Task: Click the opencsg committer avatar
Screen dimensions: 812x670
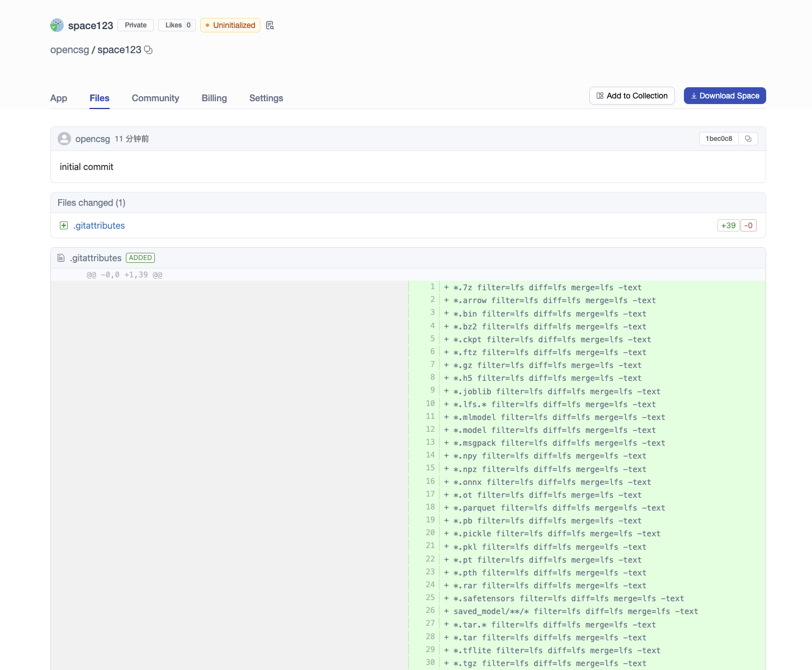Action: coord(64,139)
